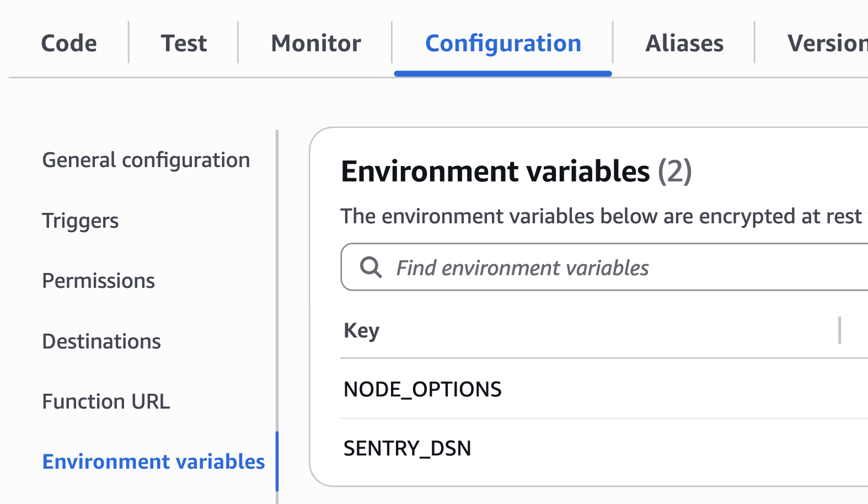Screen dimensions: 868x504
Task: Select the NODE_OPTIONS variable row
Action: 422,389
